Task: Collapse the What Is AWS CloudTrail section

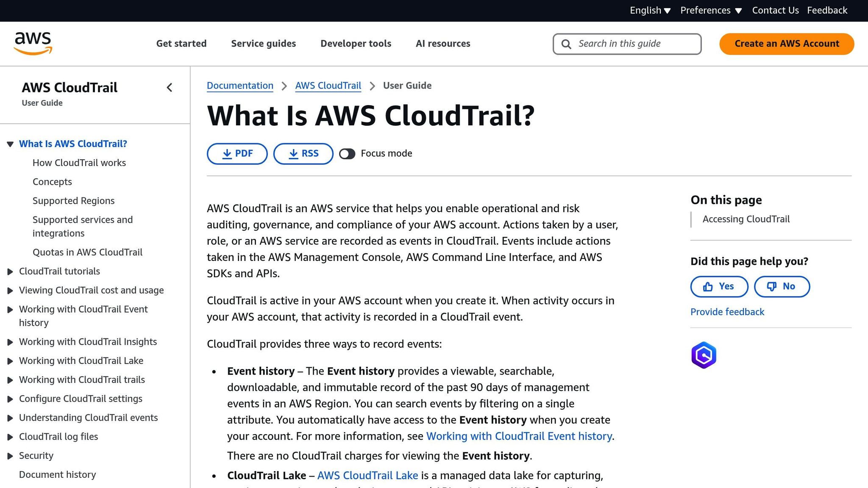Action: (x=10, y=144)
